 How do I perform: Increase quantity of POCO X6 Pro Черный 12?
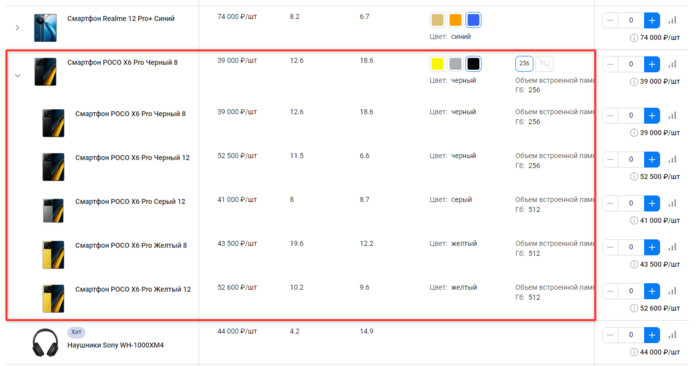tap(652, 159)
